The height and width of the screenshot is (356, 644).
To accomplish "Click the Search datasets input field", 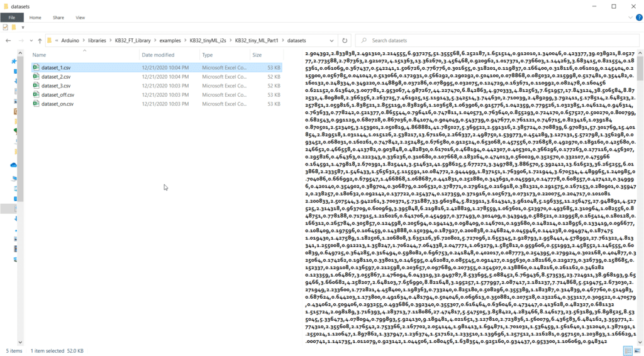I will point(497,41).
